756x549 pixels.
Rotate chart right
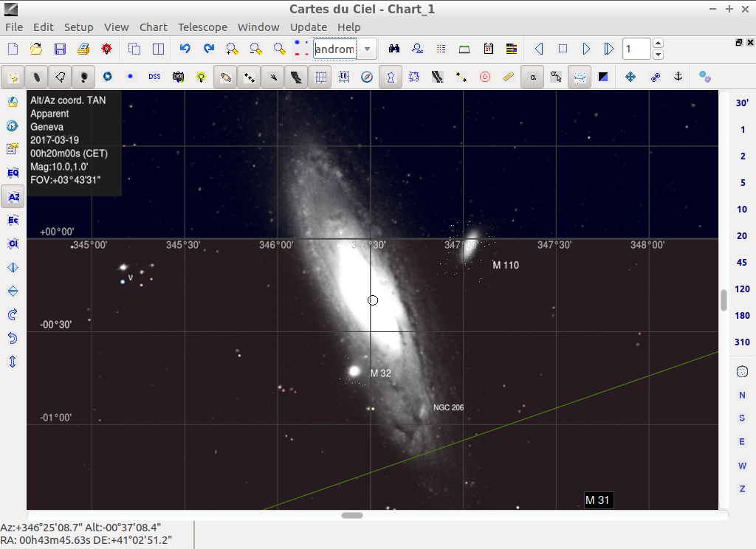point(13,314)
